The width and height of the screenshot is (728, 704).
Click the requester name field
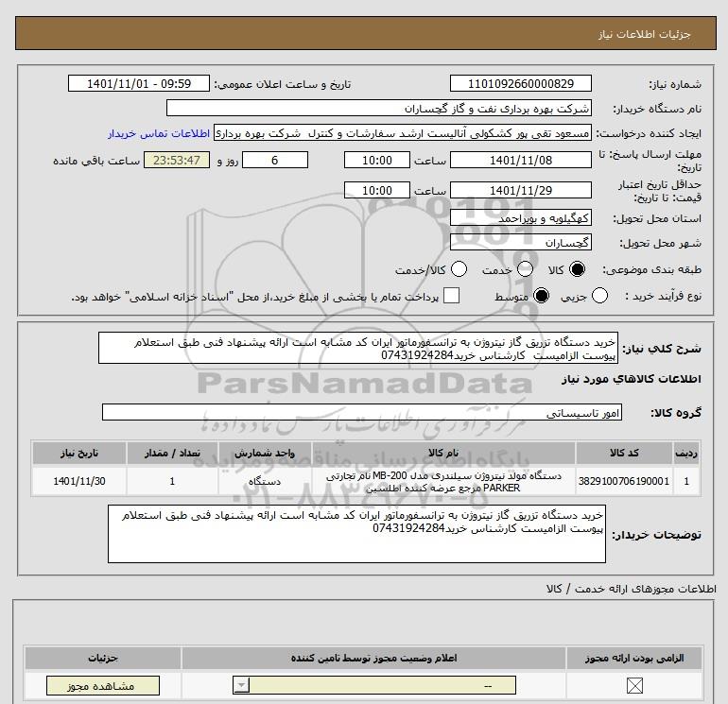(x=403, y=133)
